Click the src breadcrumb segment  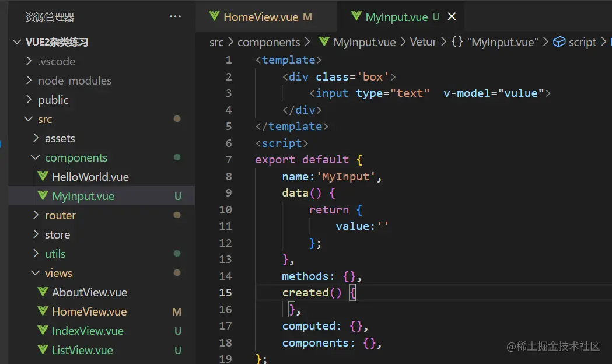(x=216, y=42)
